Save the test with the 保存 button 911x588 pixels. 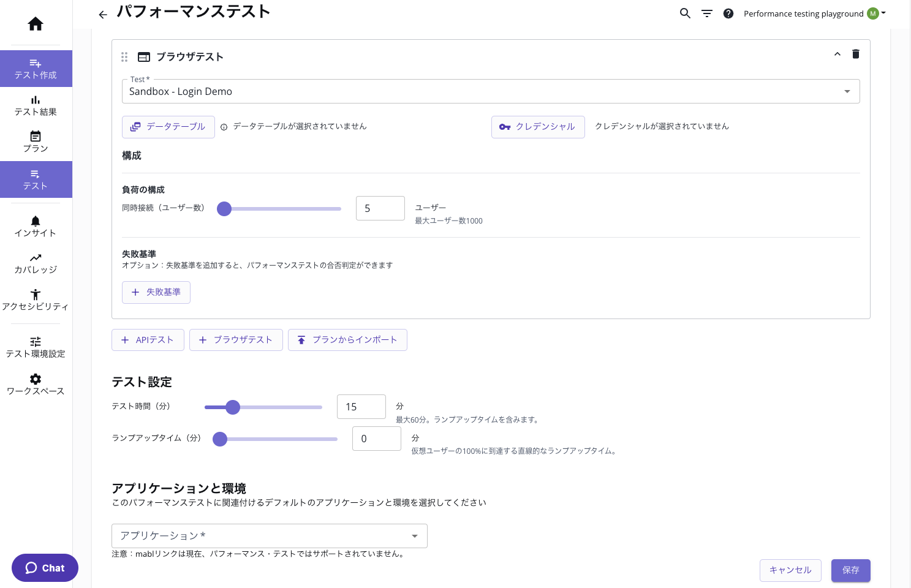(x=851, y=570)
